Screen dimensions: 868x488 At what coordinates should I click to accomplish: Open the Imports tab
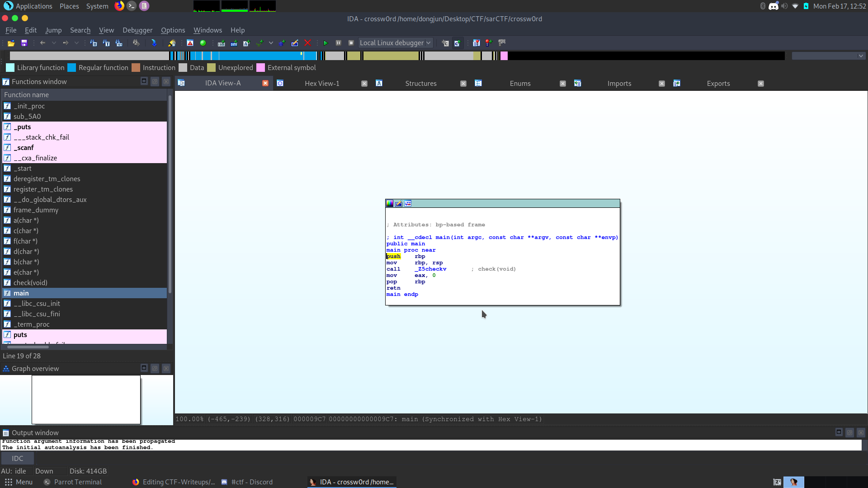pyautogui.click(x=619, y=84)
